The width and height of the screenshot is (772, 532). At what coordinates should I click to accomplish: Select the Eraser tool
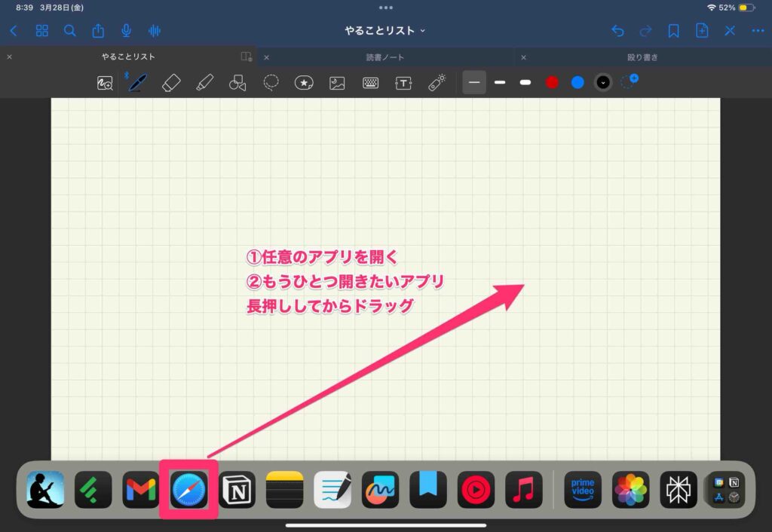tap(171, 82)
